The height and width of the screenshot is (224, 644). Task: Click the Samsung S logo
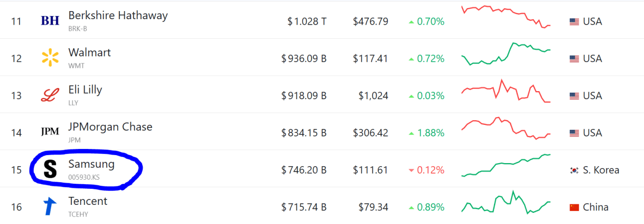click(50, 170)
